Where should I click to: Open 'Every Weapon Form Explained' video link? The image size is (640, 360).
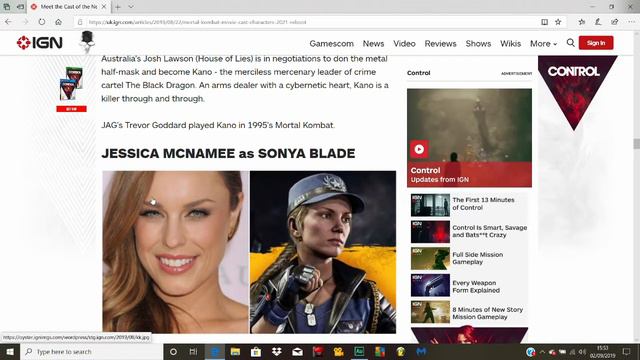coord(469,286)
